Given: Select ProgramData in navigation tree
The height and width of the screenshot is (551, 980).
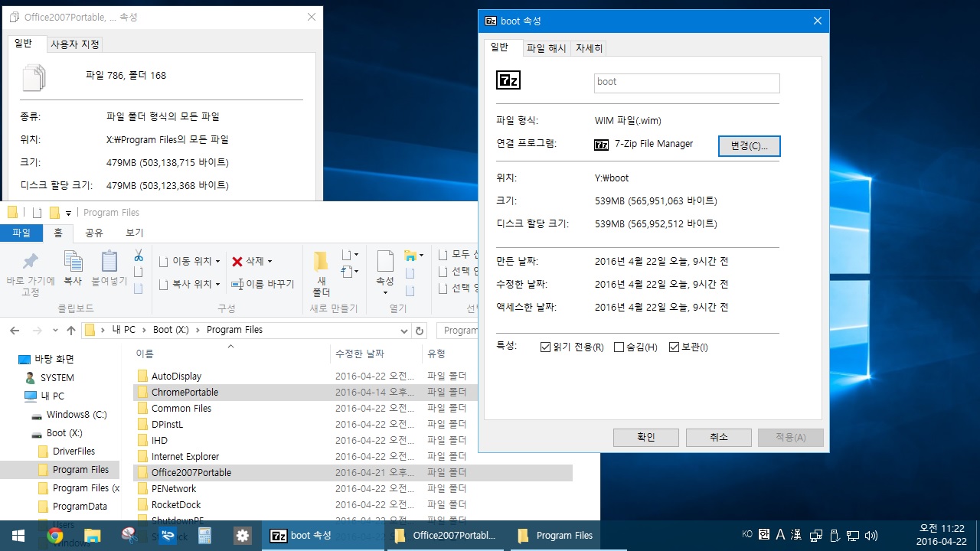Looking at the screenshot, I should pos(80,507).
